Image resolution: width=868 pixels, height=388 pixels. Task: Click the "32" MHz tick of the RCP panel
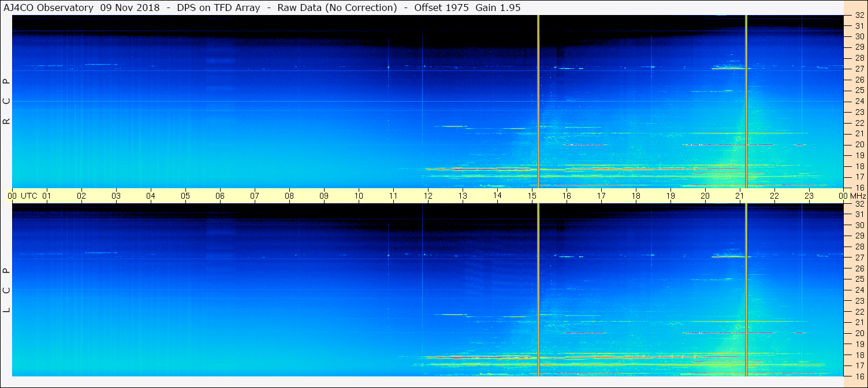click(860, 16)
